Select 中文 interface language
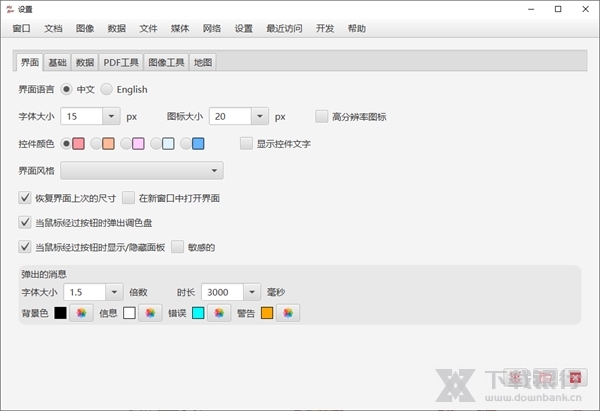 point(67,89)
